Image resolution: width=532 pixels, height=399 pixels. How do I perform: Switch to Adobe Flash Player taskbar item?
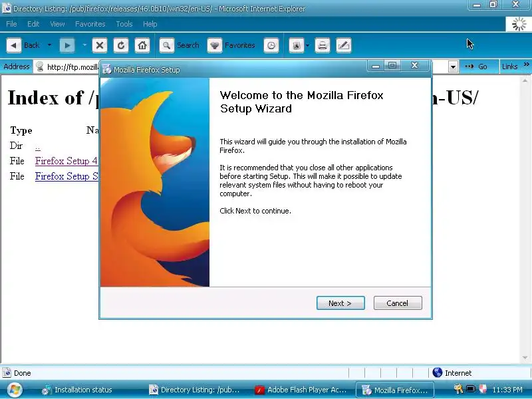click(x=301, y=390)
